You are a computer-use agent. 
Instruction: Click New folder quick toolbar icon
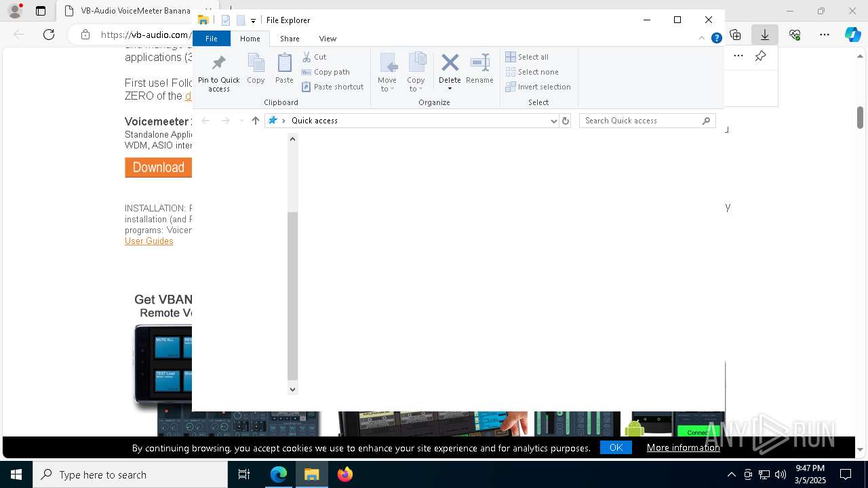click(240, 20)
